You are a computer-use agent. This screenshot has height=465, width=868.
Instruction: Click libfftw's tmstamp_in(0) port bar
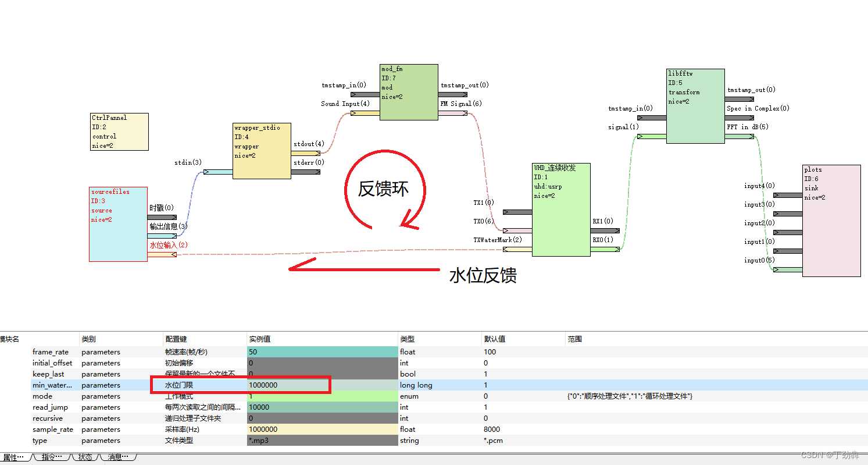click(x=652, y=118)
